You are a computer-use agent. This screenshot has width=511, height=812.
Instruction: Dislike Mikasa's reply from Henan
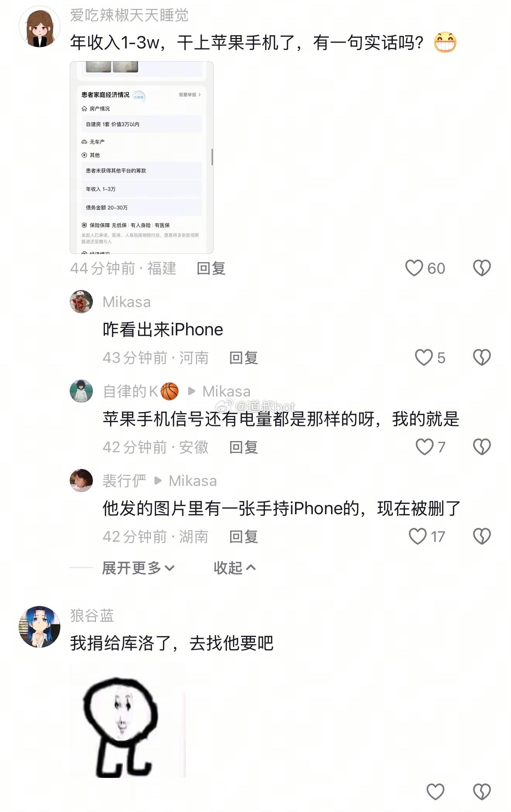click(x=482, y=357)
